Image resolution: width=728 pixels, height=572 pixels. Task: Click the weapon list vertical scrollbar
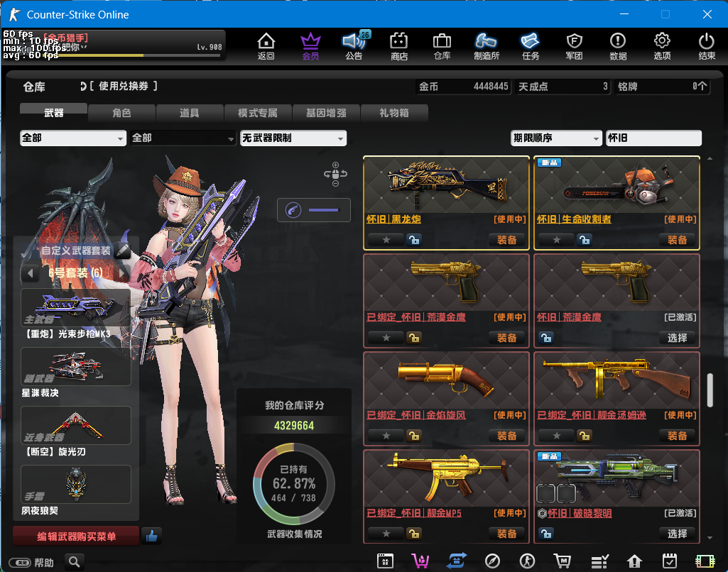(x=710, y=390)
